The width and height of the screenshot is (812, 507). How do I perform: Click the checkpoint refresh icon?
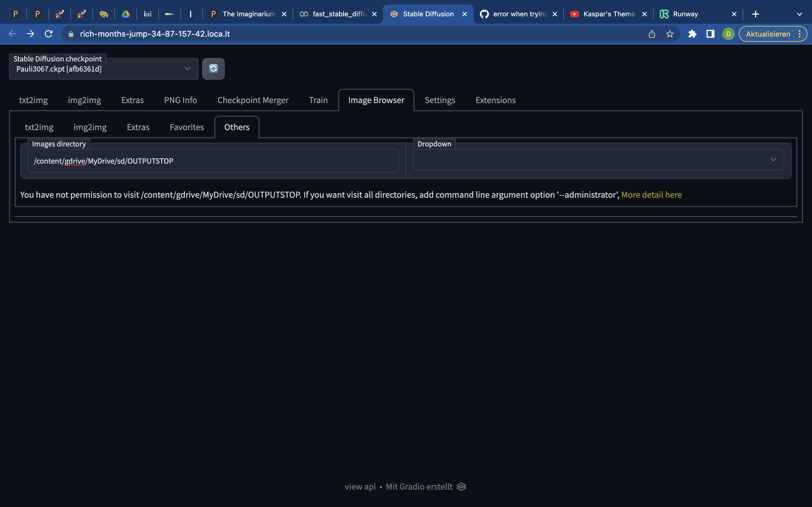click(x=214, y=69)
